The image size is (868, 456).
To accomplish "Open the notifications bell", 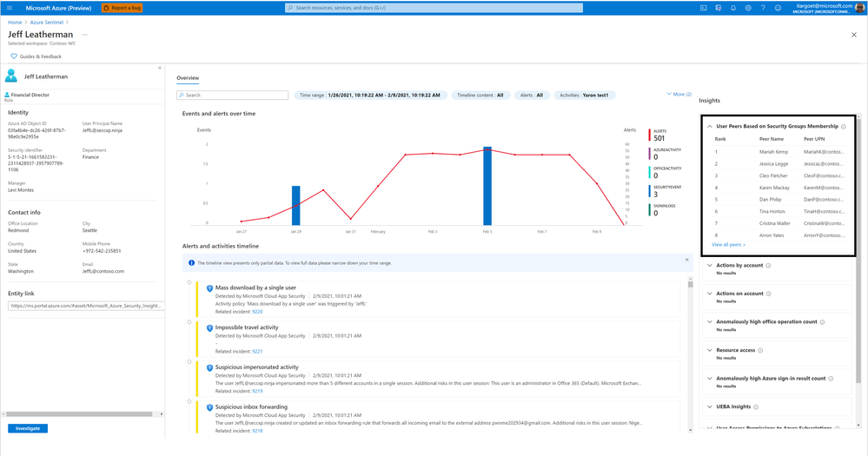I will (x=733, y=8).
